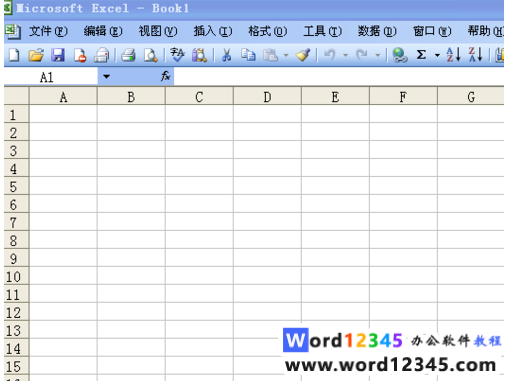The width and height of the screenshot is (506, 381).
Task: Save the workbook with floppy disk icon
Action: point(58,55)
